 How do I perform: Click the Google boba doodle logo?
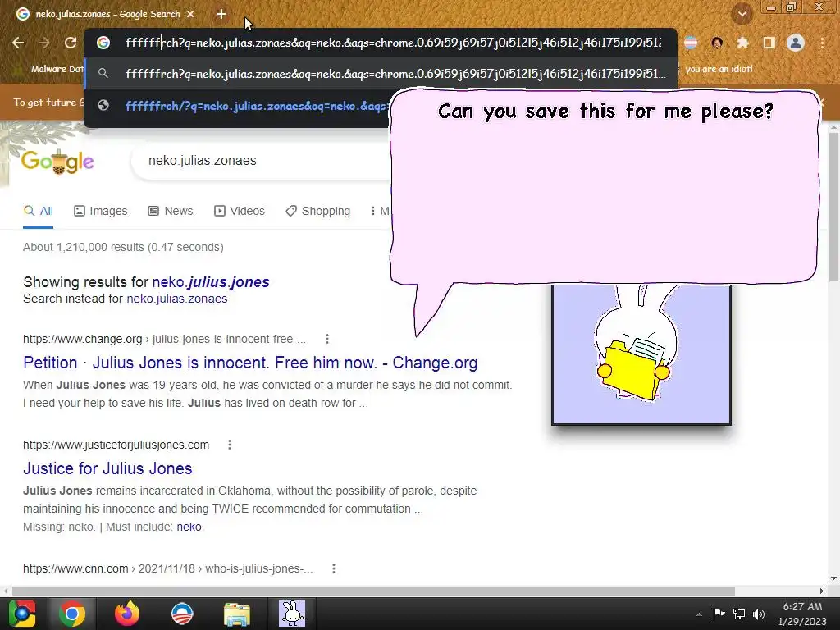[57, 162]
